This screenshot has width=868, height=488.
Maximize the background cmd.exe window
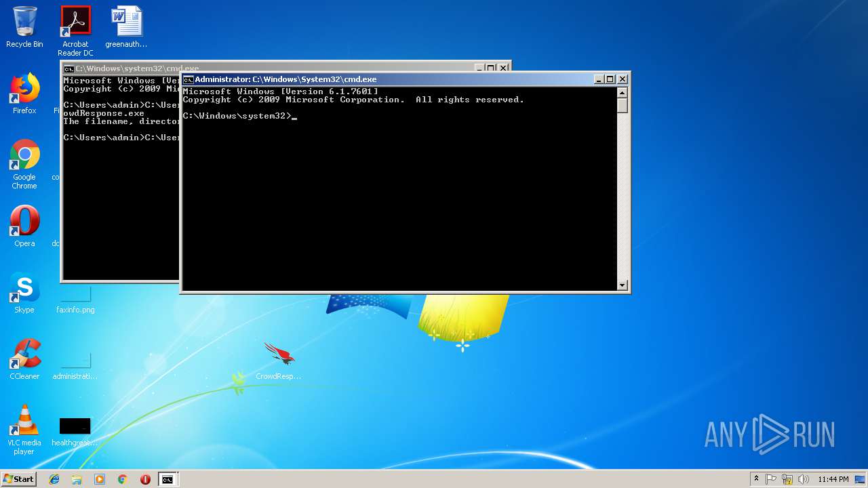tap(490, 68)
